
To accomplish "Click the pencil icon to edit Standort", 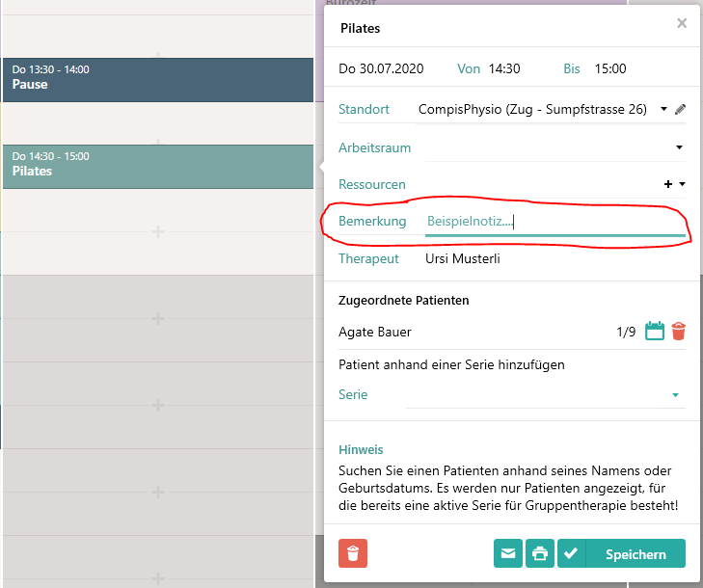I will [680, 110].
